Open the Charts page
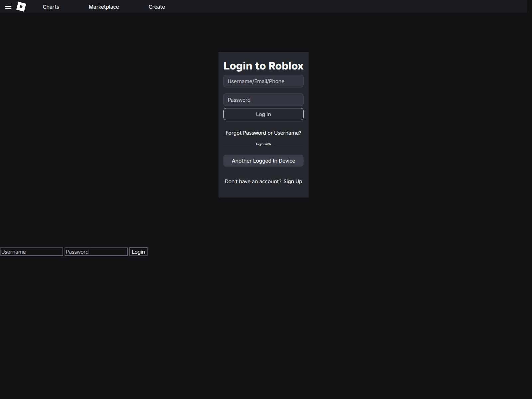Viewport: 532px width, 399px height. click(51, 7)
